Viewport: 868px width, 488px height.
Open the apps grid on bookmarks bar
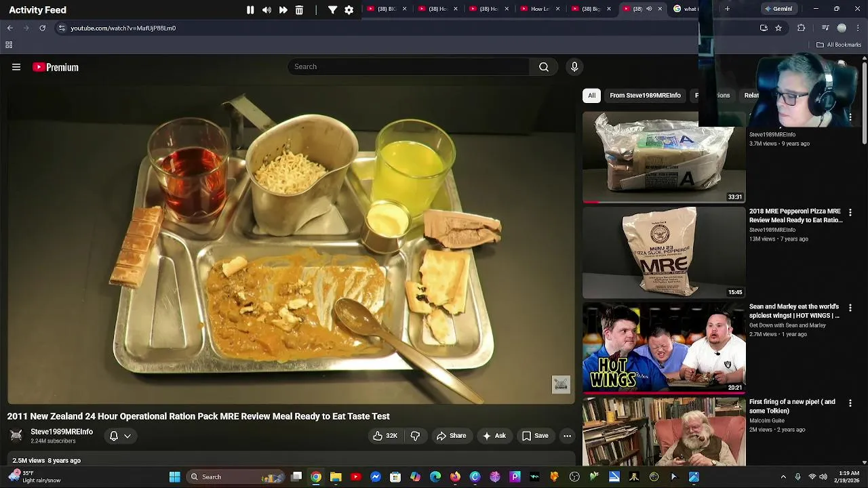(x=9, y=45)
